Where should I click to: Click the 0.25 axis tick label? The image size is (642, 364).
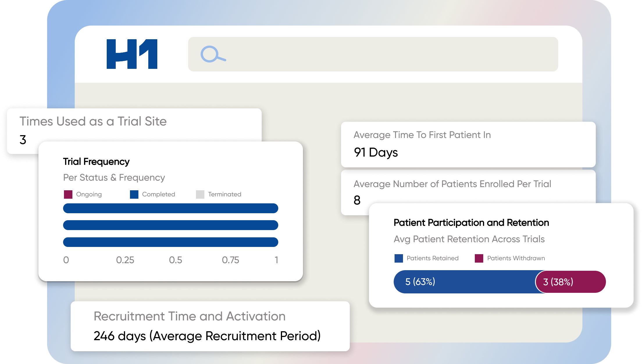point(125,260)
